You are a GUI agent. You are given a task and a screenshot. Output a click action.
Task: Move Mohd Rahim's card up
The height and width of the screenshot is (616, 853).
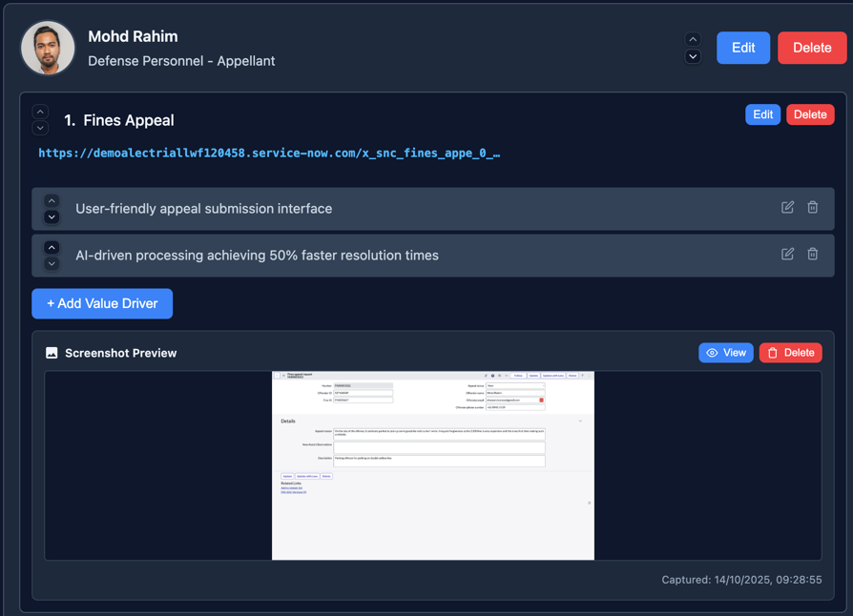tap(692, 39)
